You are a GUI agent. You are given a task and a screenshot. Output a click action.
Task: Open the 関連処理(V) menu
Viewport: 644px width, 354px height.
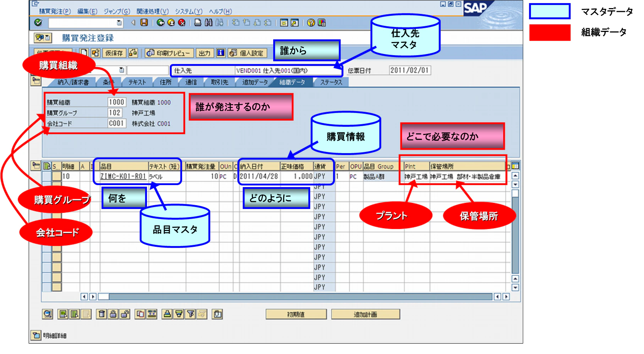[152, 11]
